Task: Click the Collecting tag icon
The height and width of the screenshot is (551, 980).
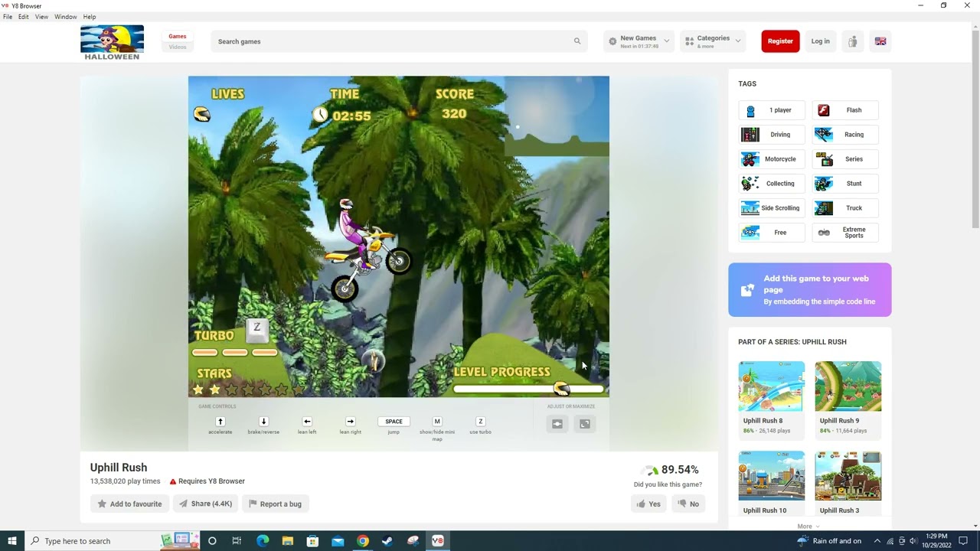Action: pyautogui.click(x=750, y=184)
